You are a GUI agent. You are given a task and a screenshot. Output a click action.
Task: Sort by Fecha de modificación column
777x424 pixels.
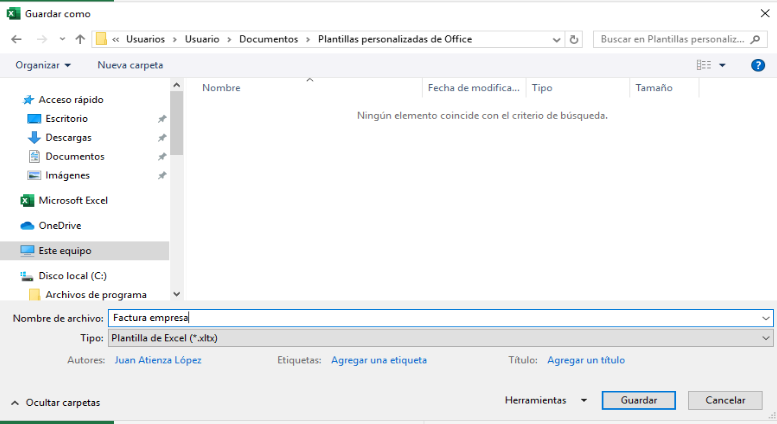[474, 88]
